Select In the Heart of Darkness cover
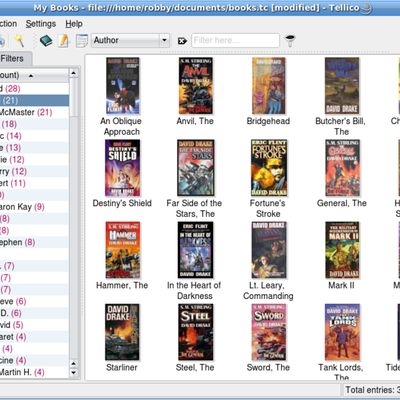 tap(196, 250)
